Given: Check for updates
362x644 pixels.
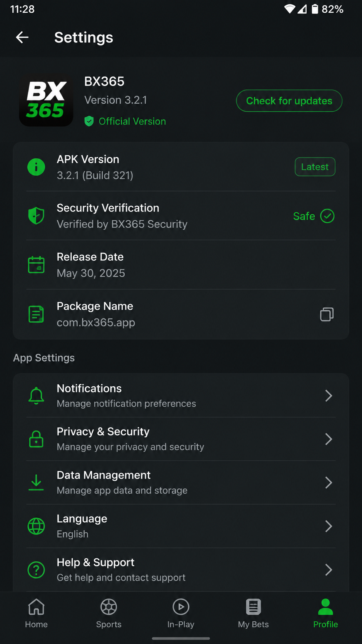Looking at the screenshot, I should (289, 101).
